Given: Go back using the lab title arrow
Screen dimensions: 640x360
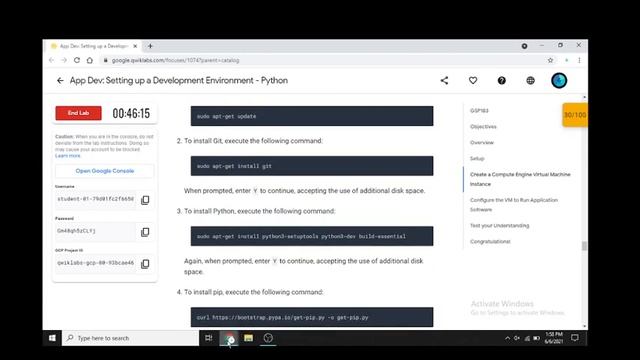Looking at the screenshot, I should [x=60, y=80].
